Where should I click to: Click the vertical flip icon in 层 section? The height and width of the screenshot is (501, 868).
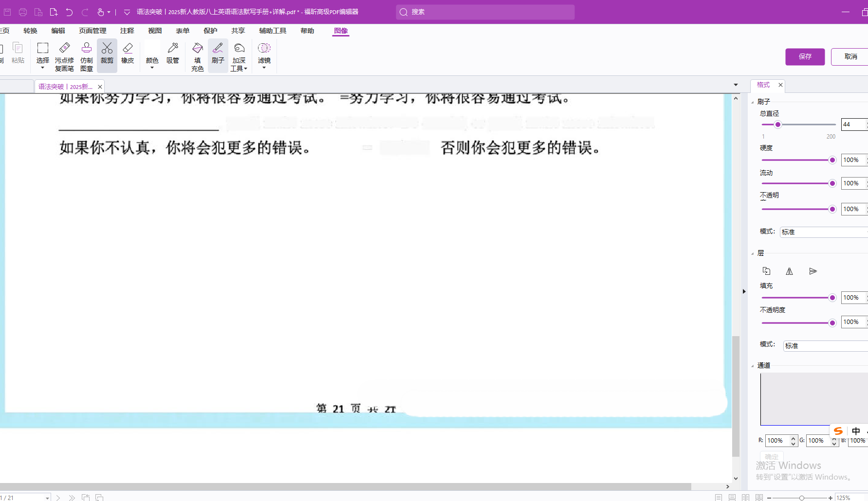(813, 271)
